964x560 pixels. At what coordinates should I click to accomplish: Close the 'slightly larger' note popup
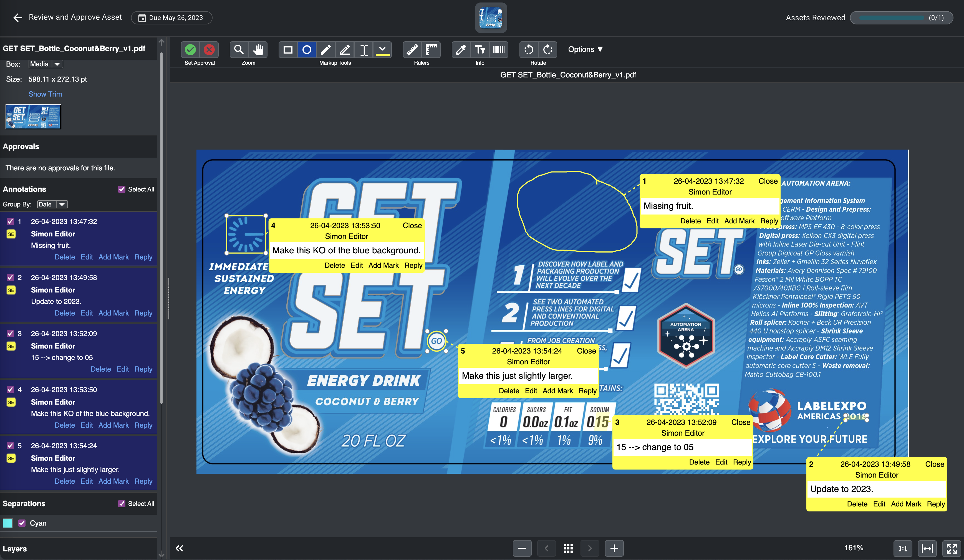(586, 351)
